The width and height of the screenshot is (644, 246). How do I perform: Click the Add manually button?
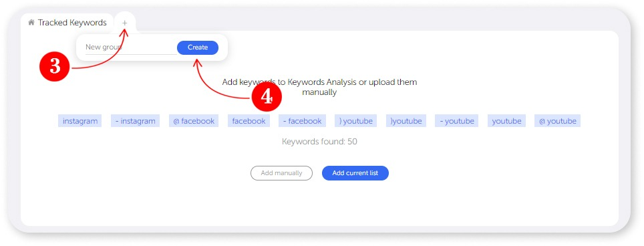tap(281, 173)
